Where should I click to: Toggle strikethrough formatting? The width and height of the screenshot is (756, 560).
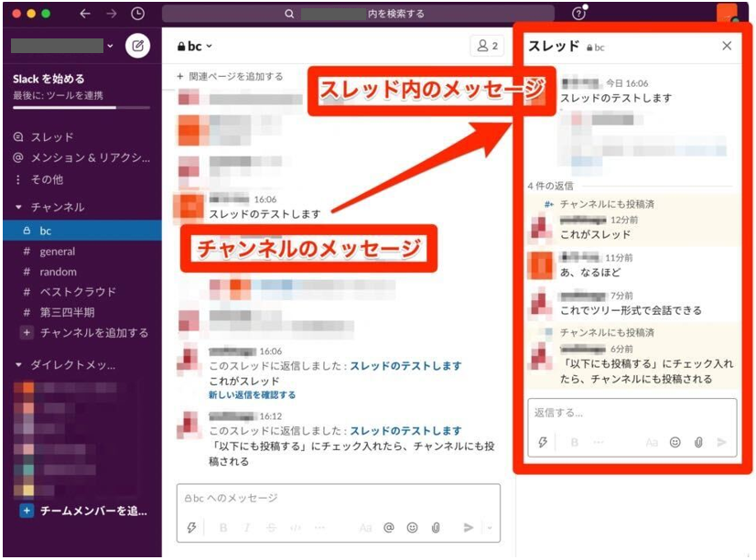coord(271,529)
